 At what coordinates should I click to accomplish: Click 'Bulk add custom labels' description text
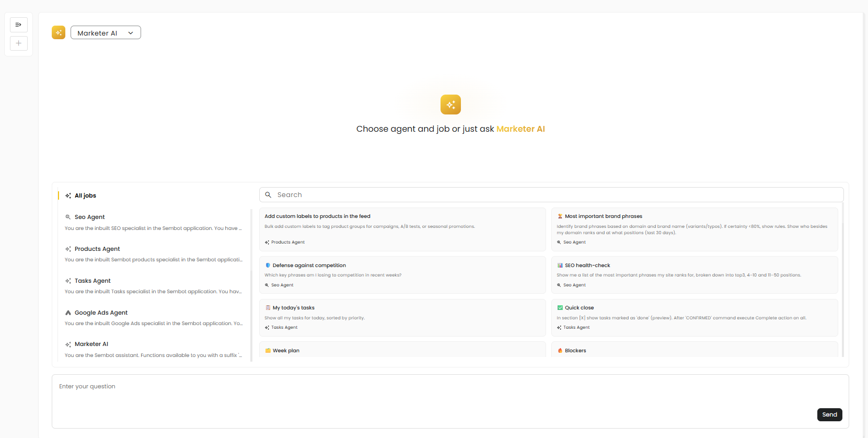pos(369,226)
